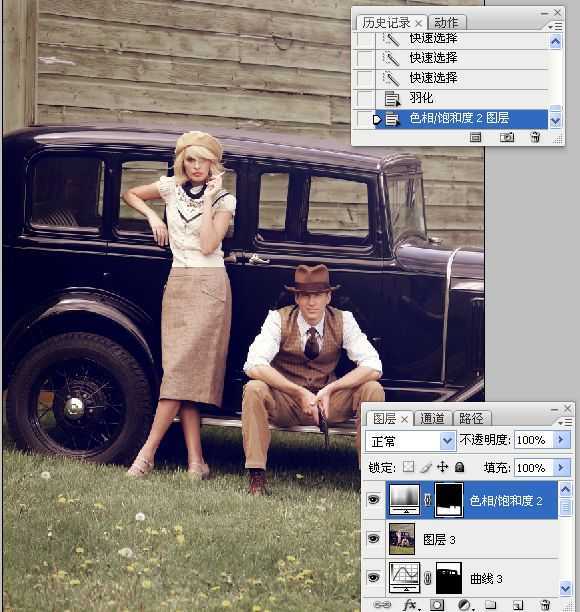Click the link icon on 色相/饱和度 2 layer
The height and width of the screenshot is (612, 580).
[x=428, y=500]
